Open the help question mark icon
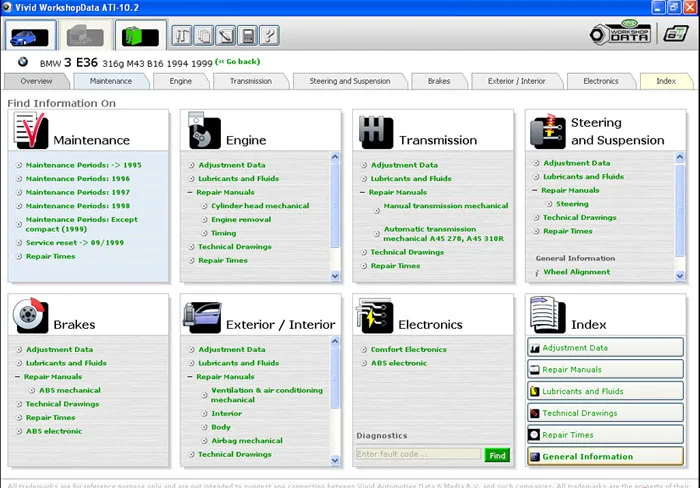Image resolution: width=700 pixels, height=488 pixels. click(270, 36)
